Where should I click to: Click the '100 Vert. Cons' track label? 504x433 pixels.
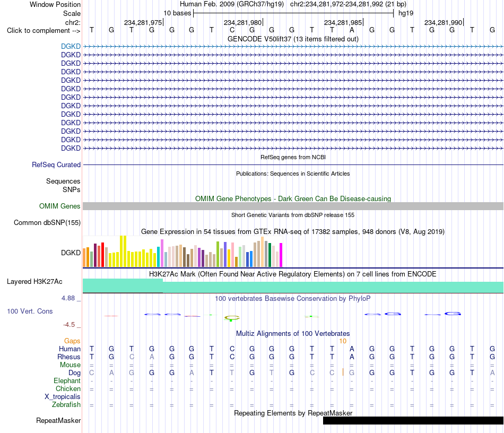[30, 311]
